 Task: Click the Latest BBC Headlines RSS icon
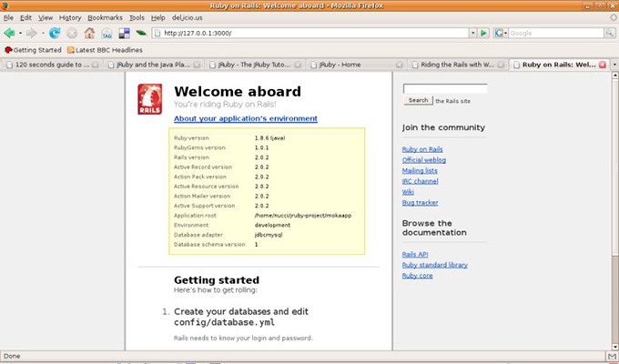[x=71, y=50]
